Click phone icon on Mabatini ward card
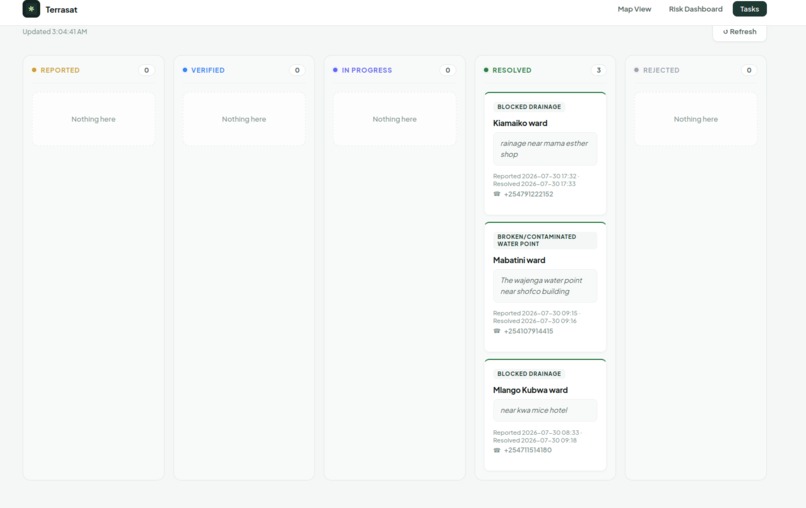Screen dimensions: 806x508 [x=497, y=331]
